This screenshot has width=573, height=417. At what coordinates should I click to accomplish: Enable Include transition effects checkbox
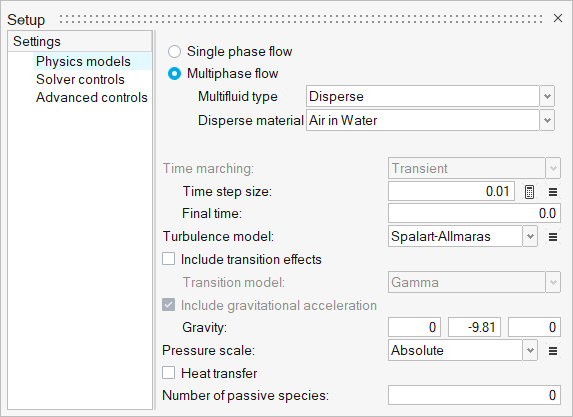pyautogui.click(x=168, y=259)
